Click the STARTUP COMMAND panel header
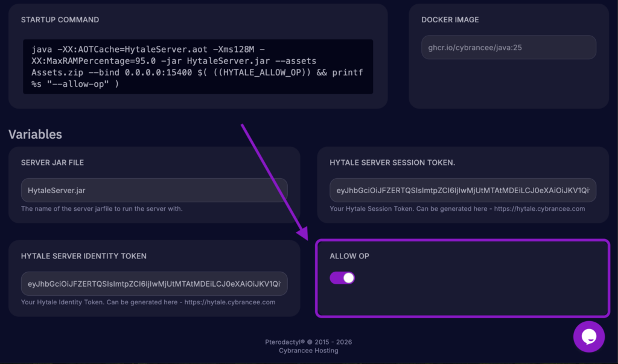618x364 pixels. coord(59,19)
